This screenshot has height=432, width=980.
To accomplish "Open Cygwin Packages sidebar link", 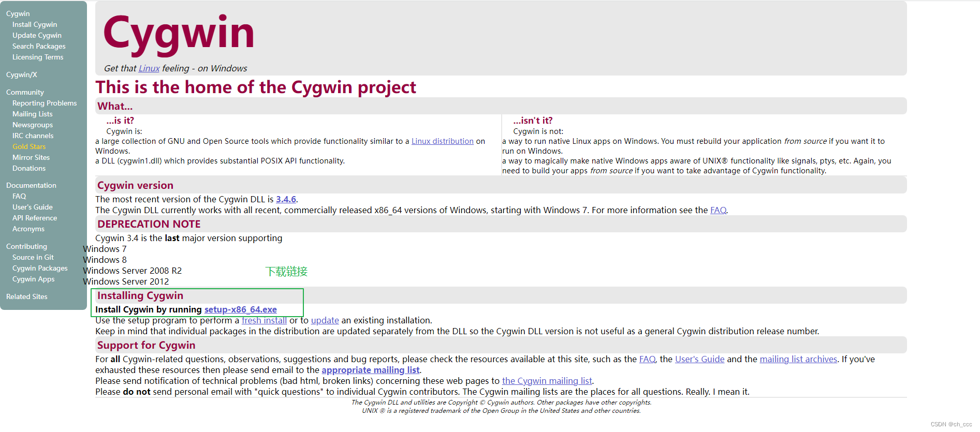I will 40,268.
